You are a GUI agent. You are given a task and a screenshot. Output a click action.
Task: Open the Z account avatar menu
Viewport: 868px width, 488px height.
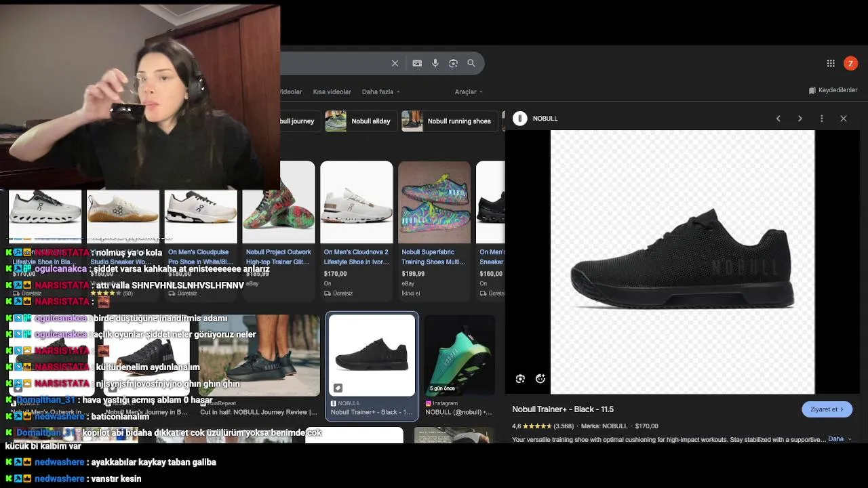[x=850, y=63]
